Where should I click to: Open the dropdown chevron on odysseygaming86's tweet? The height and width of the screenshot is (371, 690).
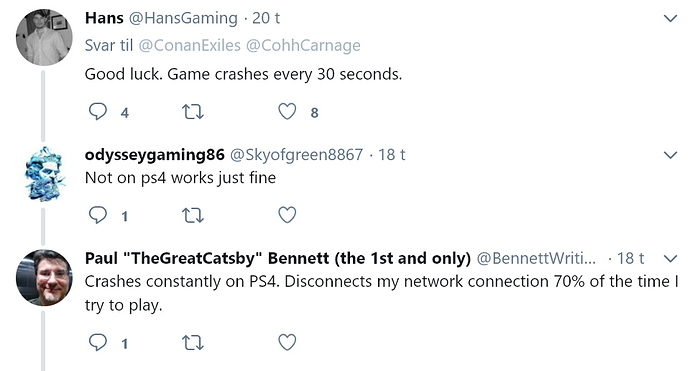pyautogui.click(x=670, y=155)
